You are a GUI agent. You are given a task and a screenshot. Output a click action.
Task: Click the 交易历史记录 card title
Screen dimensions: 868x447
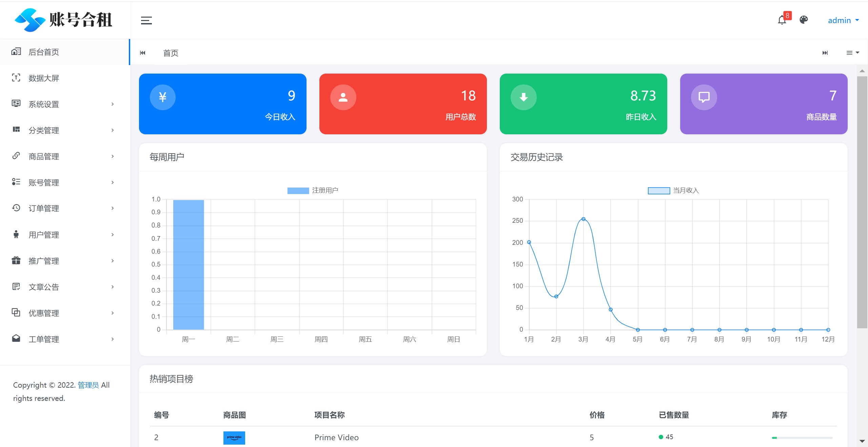[536, 157]
